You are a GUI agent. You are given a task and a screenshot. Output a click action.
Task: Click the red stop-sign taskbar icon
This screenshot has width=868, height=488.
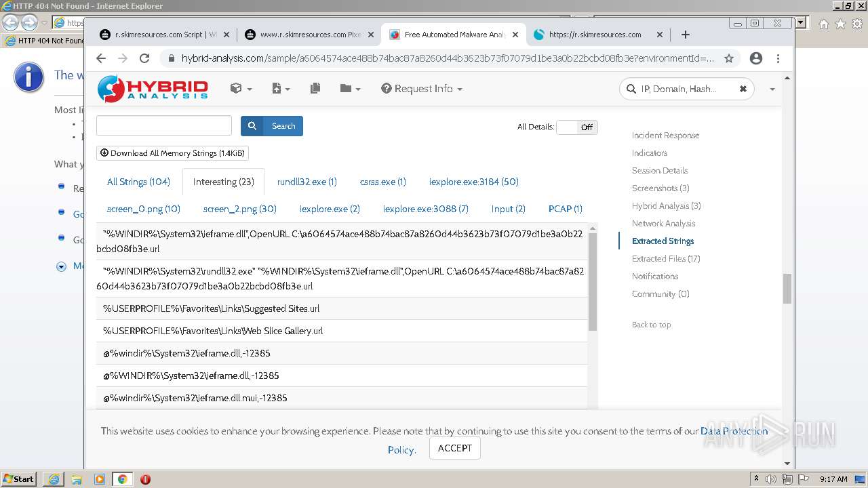(145, 479)
